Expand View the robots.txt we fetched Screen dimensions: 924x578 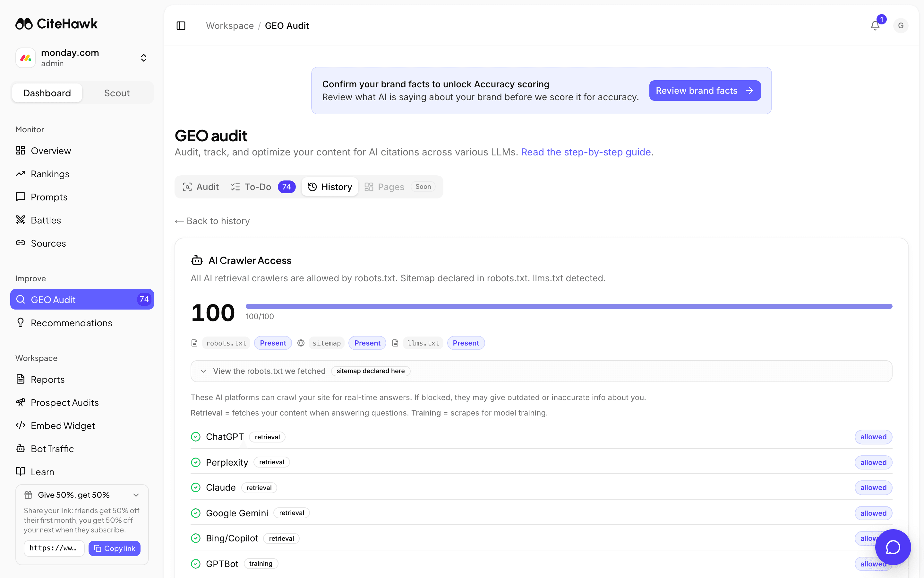point(542,371)
